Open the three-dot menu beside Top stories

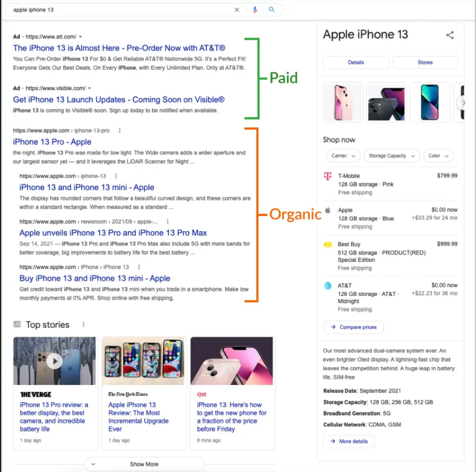pos(83,325)
